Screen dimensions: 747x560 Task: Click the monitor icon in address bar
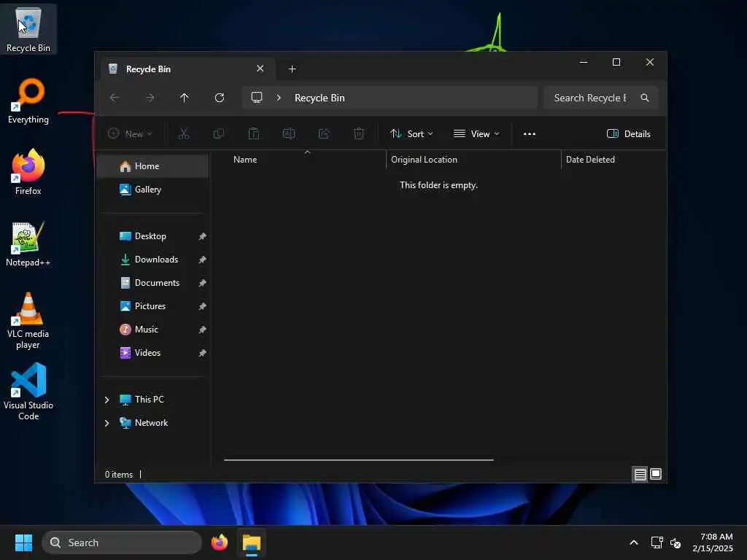pyautogui.click(x=257, y=98)
